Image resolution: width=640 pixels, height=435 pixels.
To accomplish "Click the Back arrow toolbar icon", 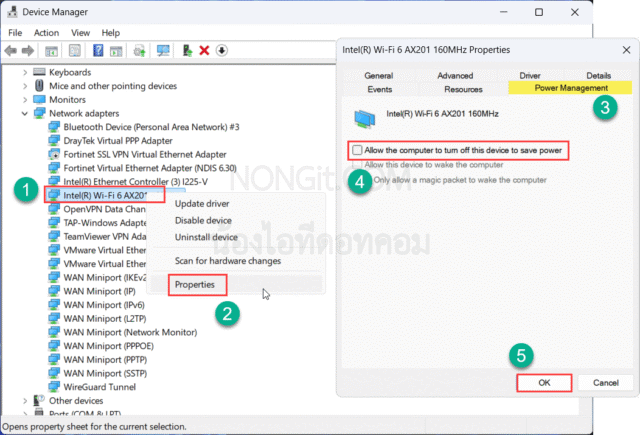I will pos(11,51).
